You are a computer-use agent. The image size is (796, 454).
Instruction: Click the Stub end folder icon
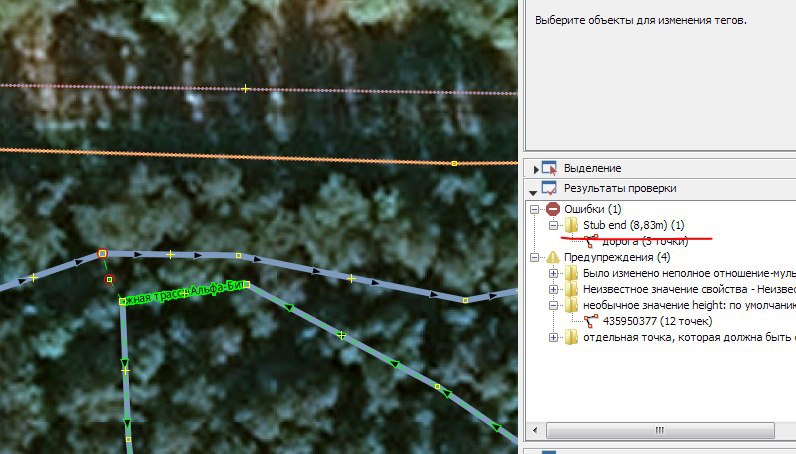point(571,226)
